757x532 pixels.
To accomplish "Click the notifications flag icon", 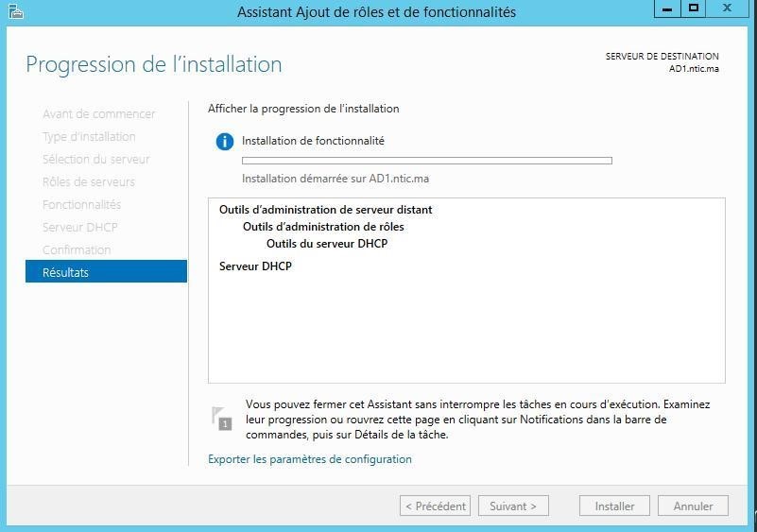I will point(222,419).
